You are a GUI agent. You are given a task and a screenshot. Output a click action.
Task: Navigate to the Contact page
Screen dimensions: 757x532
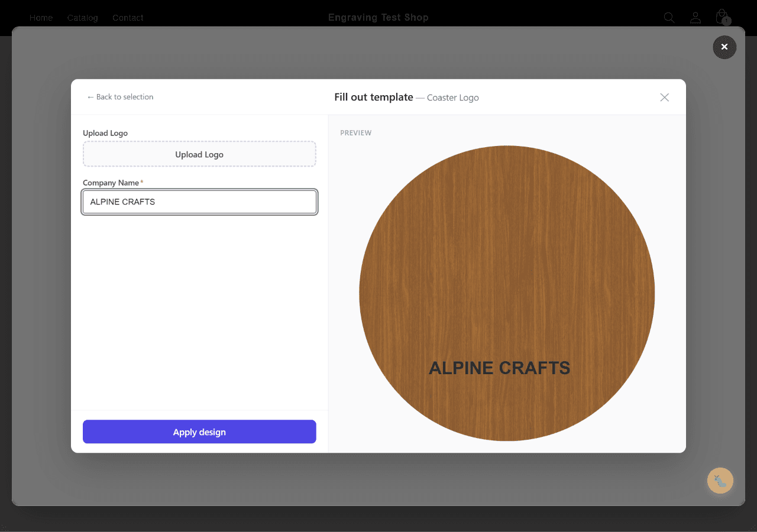coord(128,18)
